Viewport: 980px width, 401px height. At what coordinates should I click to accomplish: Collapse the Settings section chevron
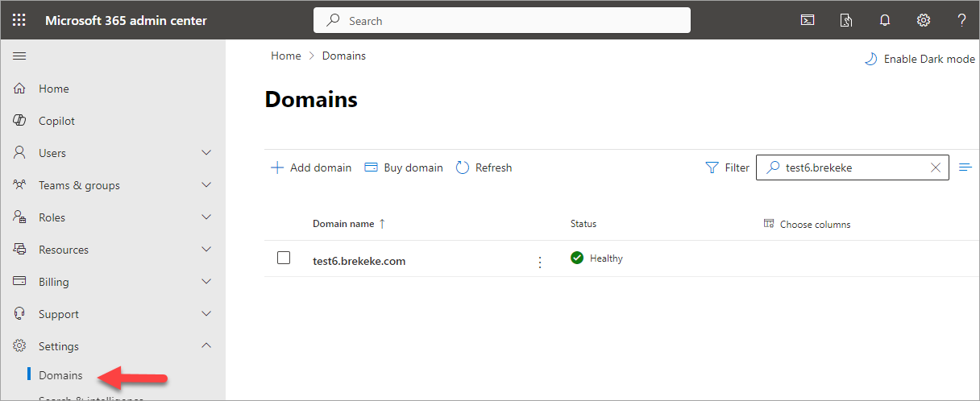(206, 345)
